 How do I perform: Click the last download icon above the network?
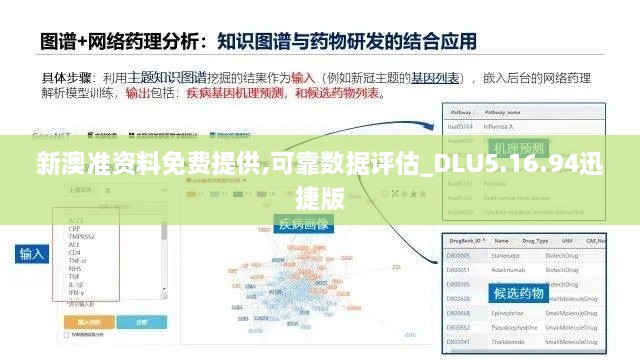[x=423, y=193]
